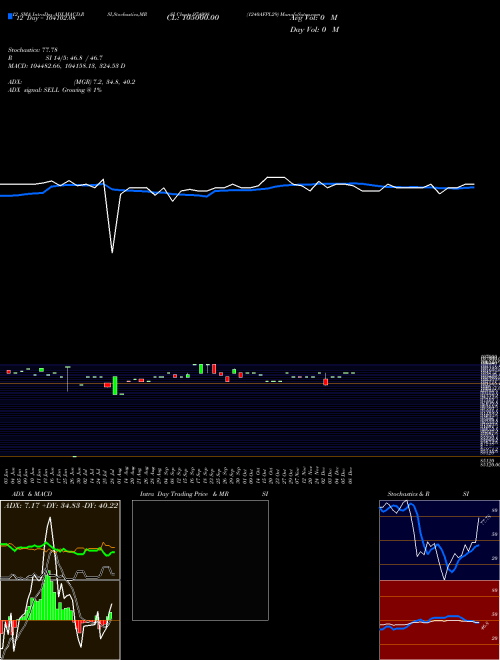Click the date labels axis under candlesticks
The image size is (500, 660).
178,474
